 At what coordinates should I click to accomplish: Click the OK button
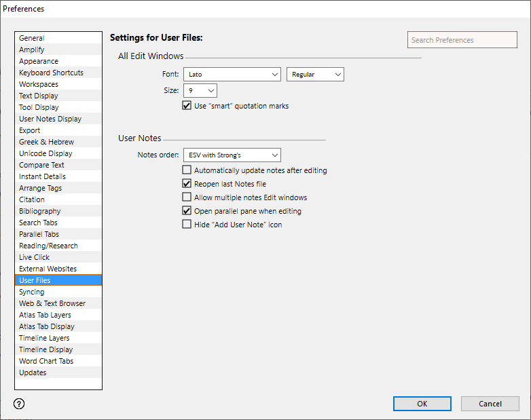[422, 404]
